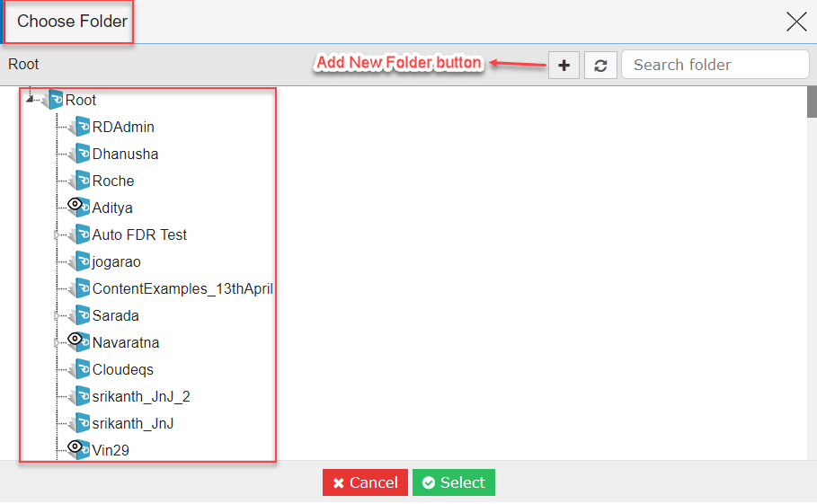
Task: Select the Roche folder icon
Action: coord(80,181)
